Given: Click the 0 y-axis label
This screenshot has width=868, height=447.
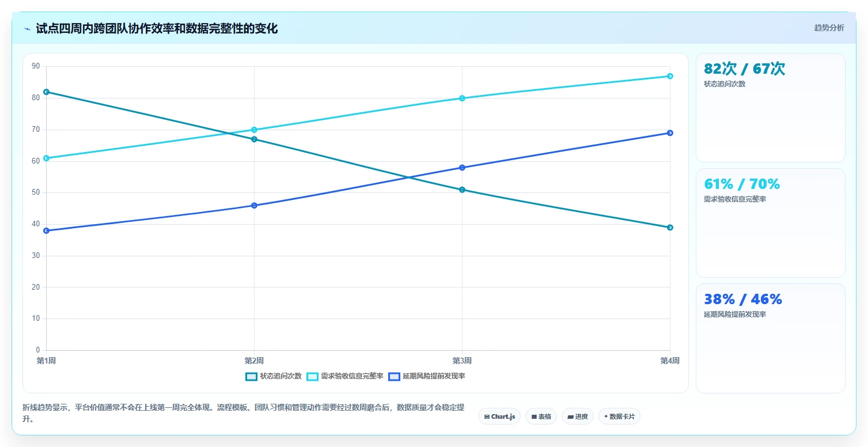Looking at the screenshot, I should 38,350.
